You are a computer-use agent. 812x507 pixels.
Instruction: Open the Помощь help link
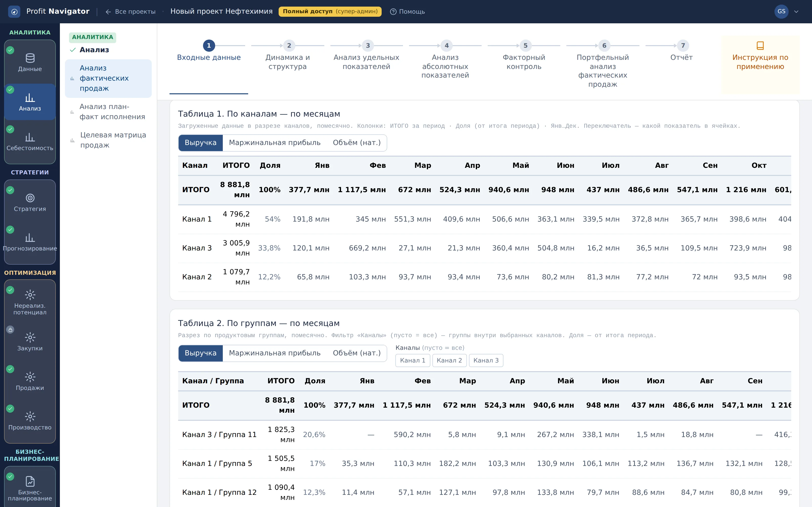click(x=407, y=11)
